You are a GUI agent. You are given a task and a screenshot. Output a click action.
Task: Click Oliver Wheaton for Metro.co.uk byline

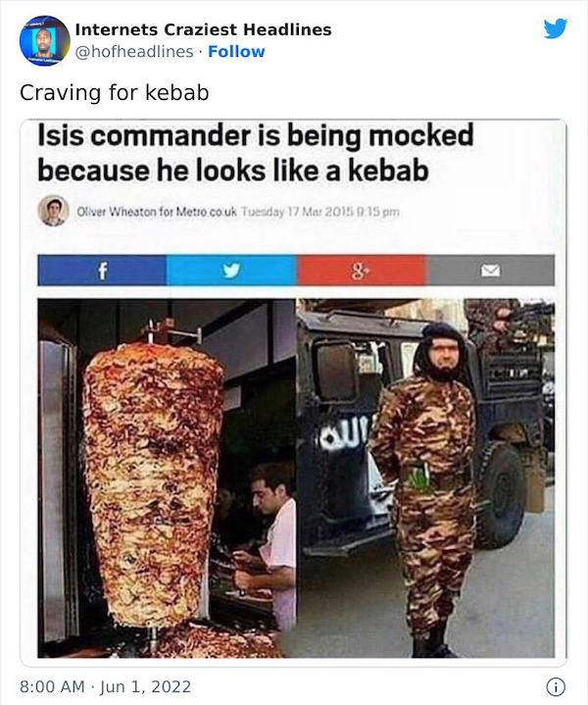[x=157, y=212]
